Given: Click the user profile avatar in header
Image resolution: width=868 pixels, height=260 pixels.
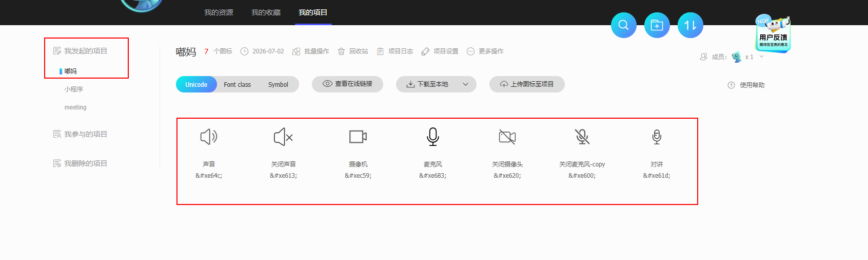Looking at the screenshot, I should coord(142,5).
